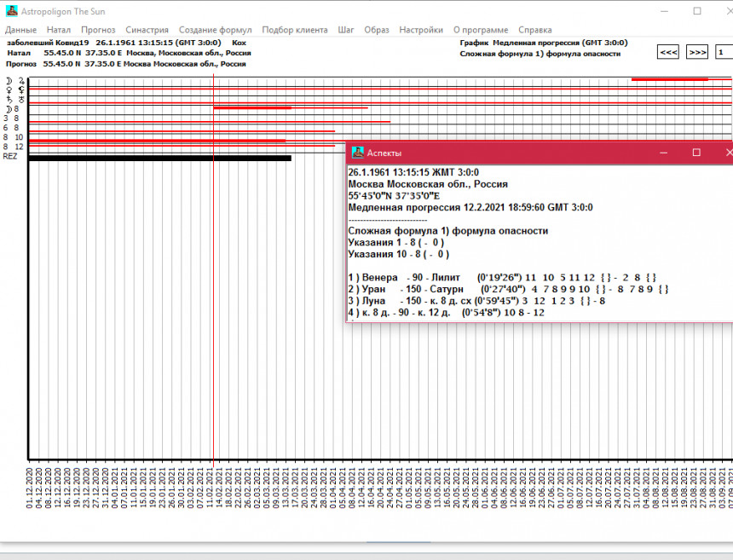The height and width of the screenshot is (560, 733).
Task: Click the 'Натал 55.45.0 N' location line
Action: (129, 53)
